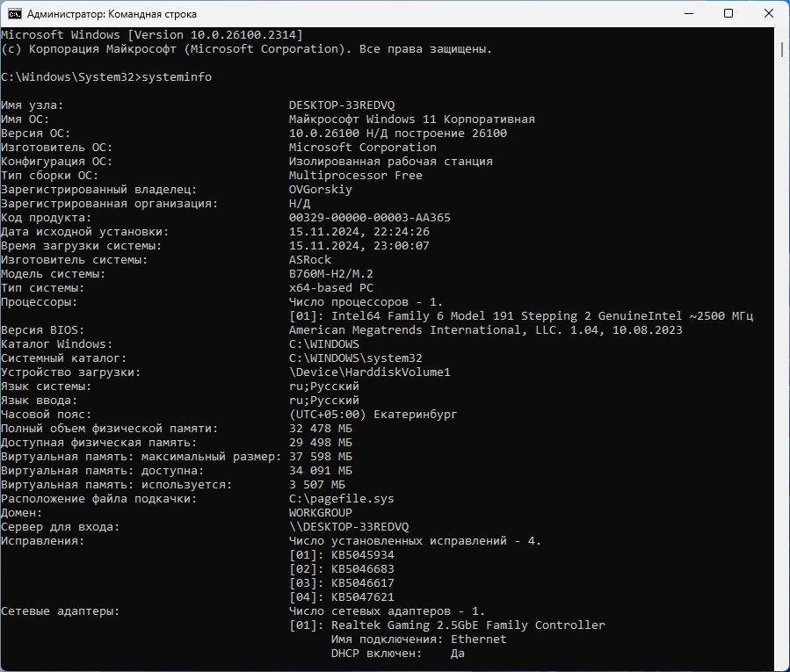Click 'x64-based PC' system type
790x672 pixels.
330,288
